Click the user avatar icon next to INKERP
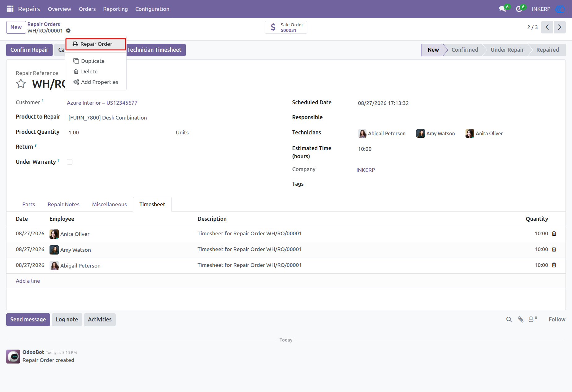Screen dimensions: 572x392 point(560,9)
